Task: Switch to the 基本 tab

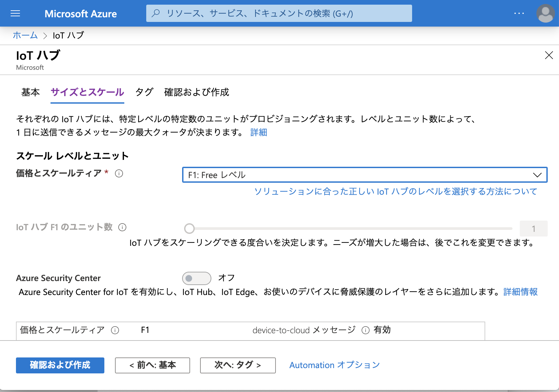Action: 31,92
